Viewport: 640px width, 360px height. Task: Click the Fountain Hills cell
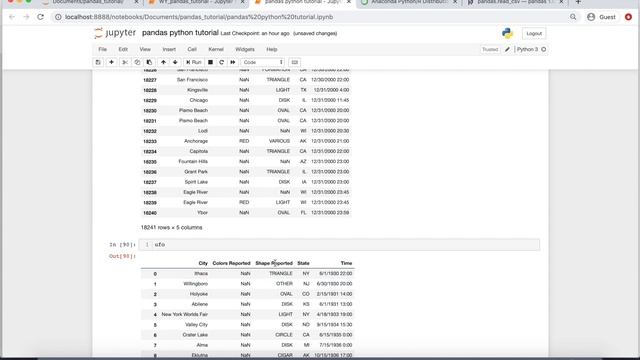pos(193,161)
